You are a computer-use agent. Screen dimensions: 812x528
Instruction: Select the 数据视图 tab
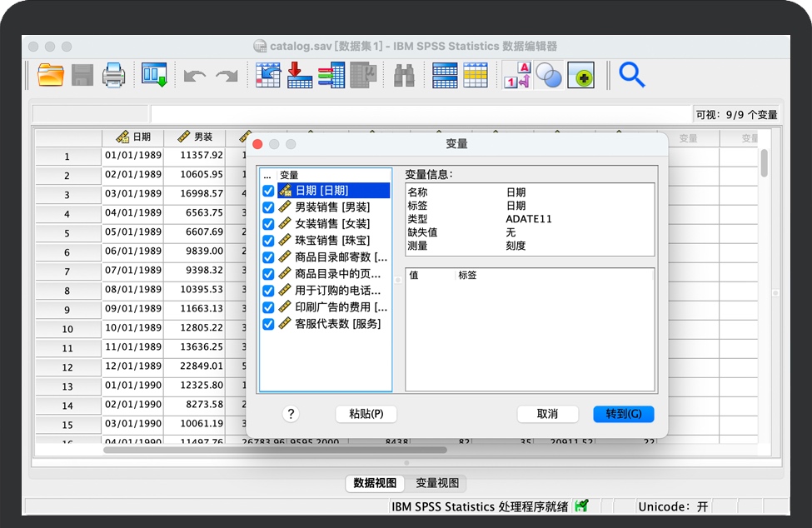click(x=375, y=483)
